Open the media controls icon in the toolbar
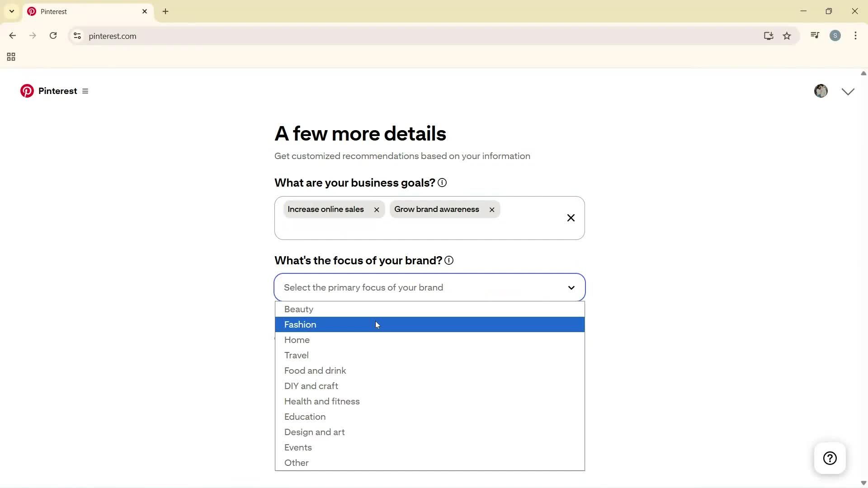The height and width of the screenshot is (488, 868). tap(815, 35)
